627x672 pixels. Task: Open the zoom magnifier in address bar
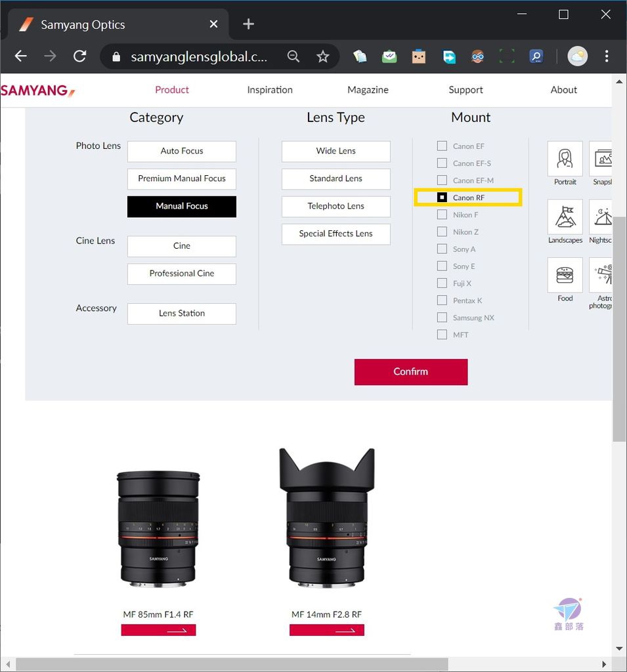point(293,56)
